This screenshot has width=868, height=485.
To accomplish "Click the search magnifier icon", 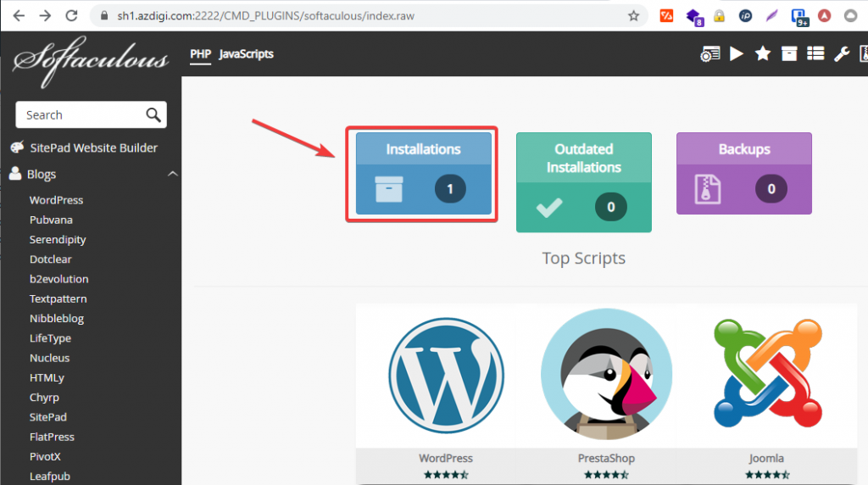I will pyautogui.click(x=153, y=114).
